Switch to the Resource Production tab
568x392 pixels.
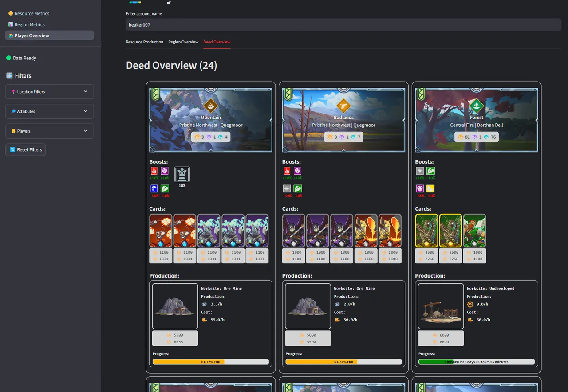pos(145,42)
